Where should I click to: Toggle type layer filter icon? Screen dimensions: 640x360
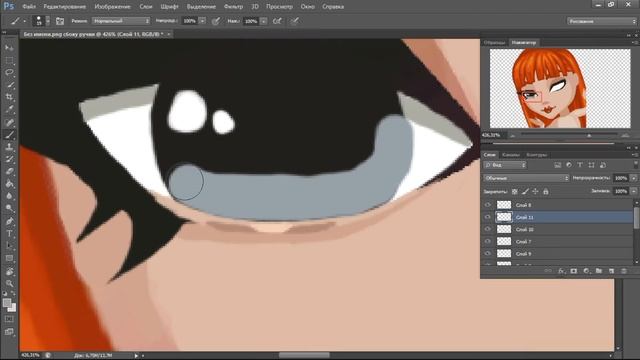pos(580,165)
